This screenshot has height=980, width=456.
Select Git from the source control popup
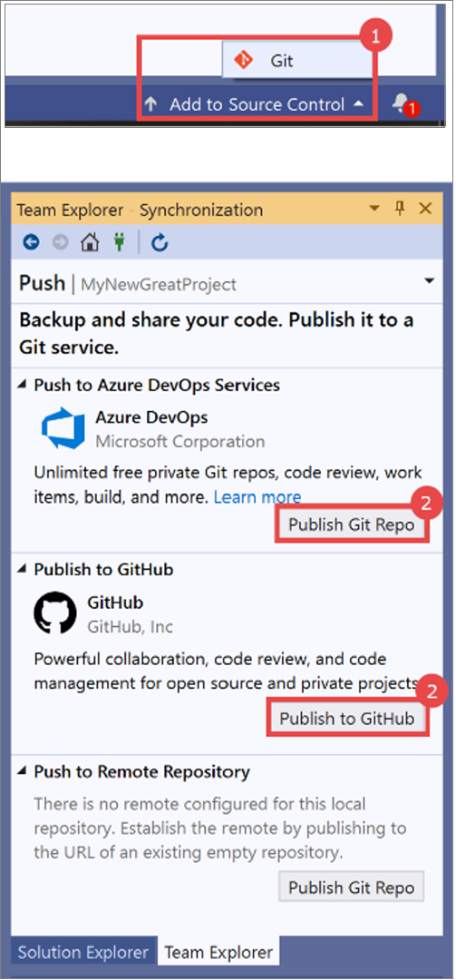[296, 61]
